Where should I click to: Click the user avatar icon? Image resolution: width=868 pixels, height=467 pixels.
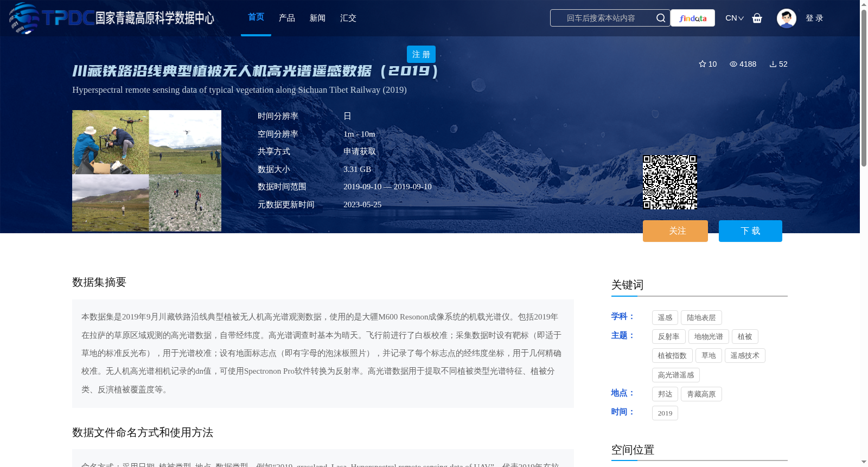pyautogui.click(x=786, y=18)
